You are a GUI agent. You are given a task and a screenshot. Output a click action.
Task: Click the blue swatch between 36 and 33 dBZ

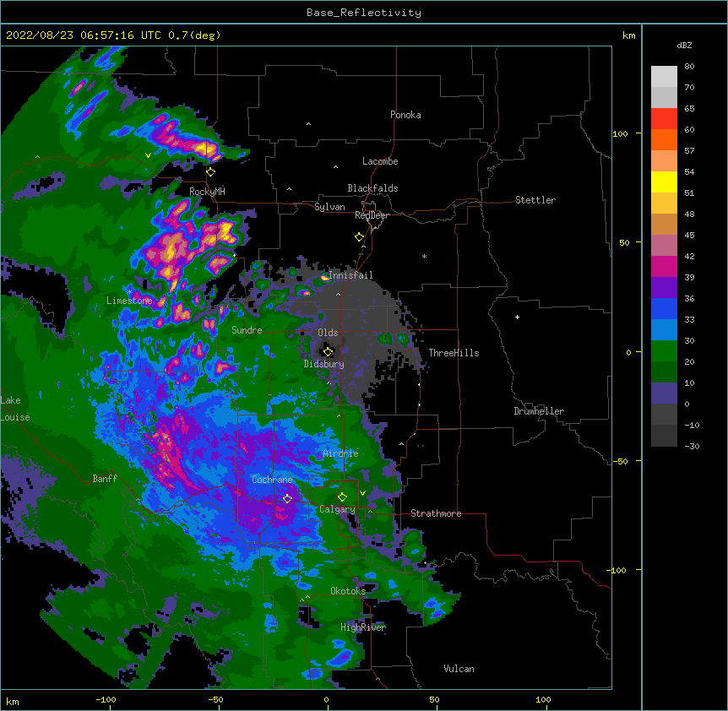[x=664, y=308]
